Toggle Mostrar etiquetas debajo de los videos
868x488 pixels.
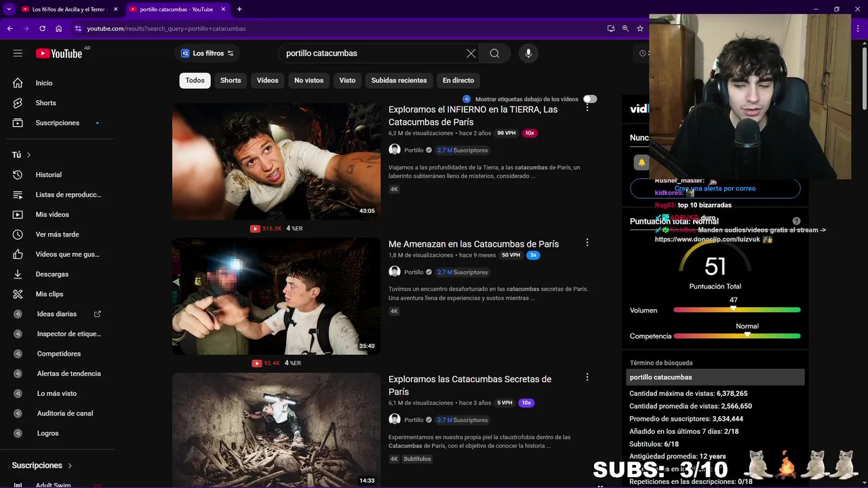coord(590,99)
